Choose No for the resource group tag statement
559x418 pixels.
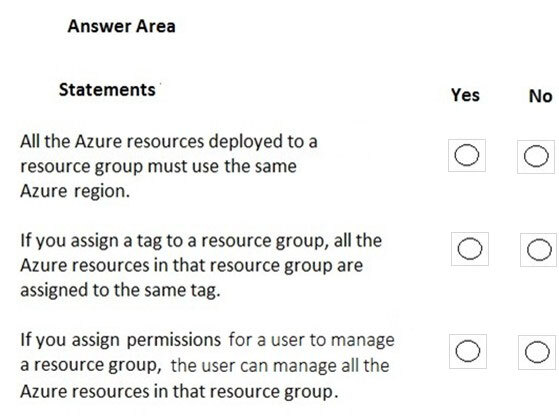(x=539, y=249)
